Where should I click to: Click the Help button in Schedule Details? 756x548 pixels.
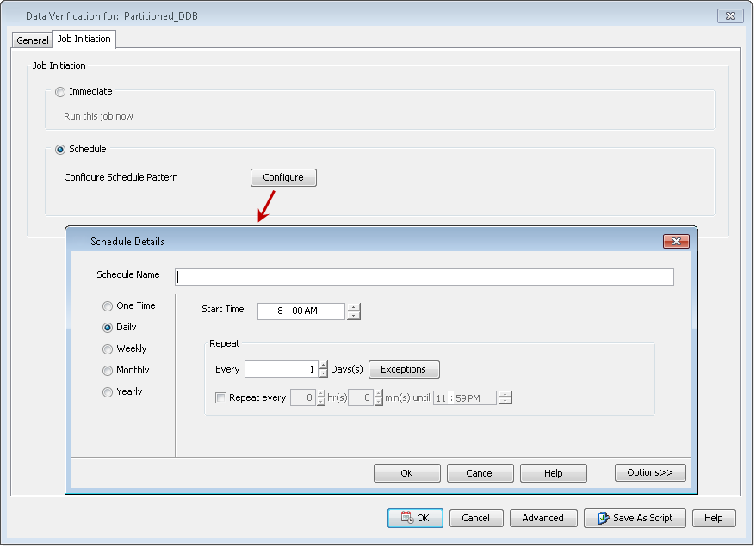[554, 473]
